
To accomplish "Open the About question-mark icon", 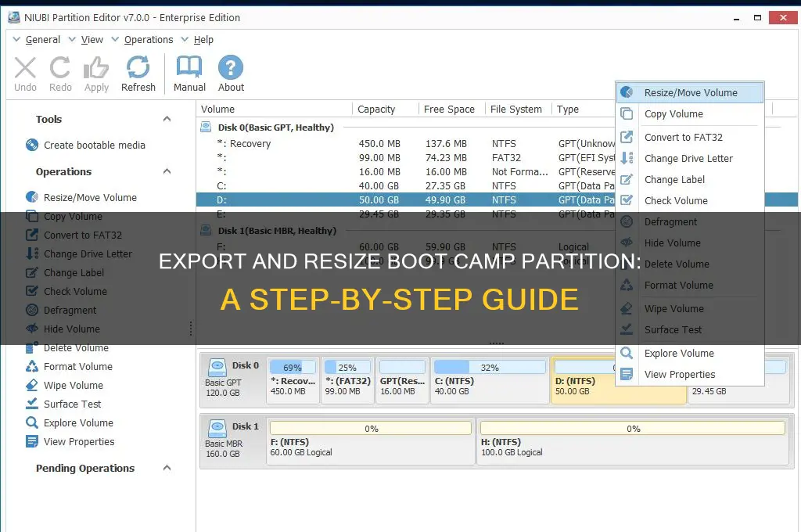I will click(231, 67).
